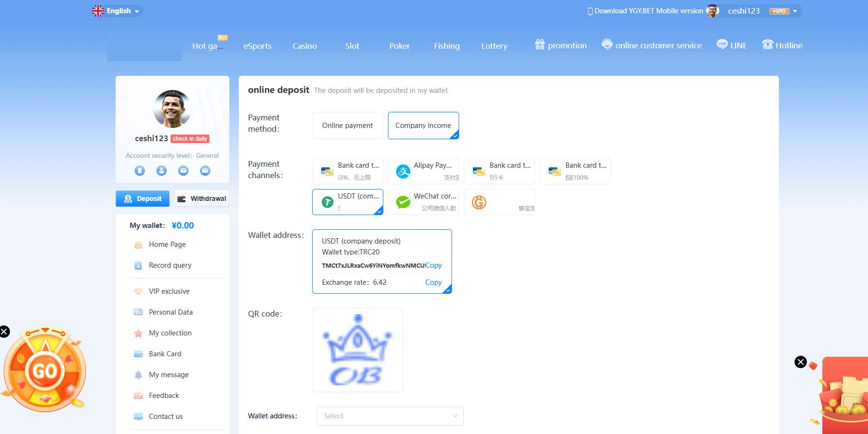Image resolution: width=868 pixels, height=434 pixels.
Task: Select Company income payment method
Action: click(423, 126)
